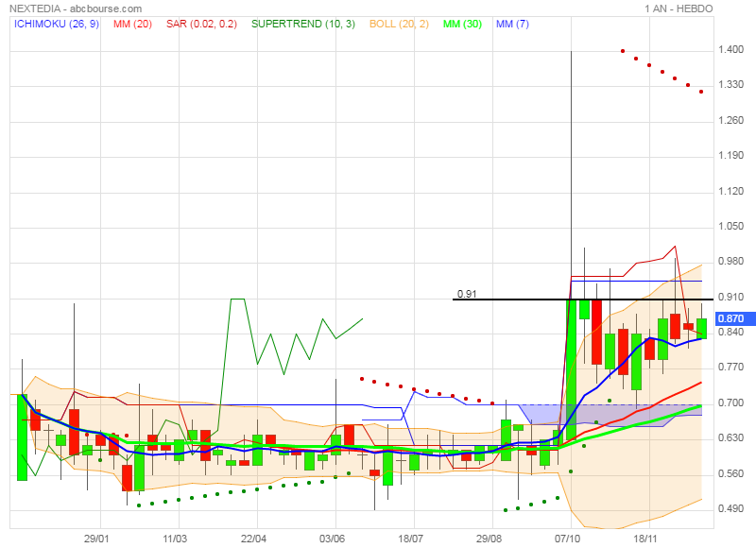This screenshot has height=548, width=756.
Task: Click the blue MM (7) legend label
Action: coord(512,24)
